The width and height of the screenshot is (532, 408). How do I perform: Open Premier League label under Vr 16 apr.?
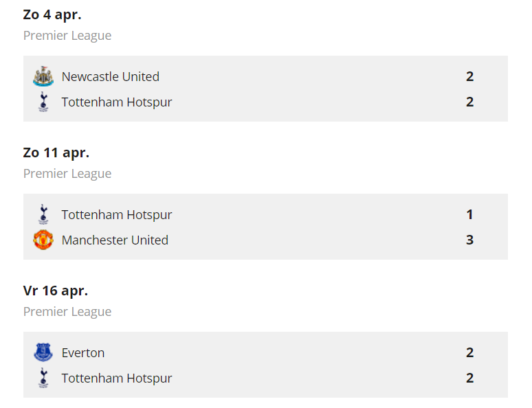point(67,312)
